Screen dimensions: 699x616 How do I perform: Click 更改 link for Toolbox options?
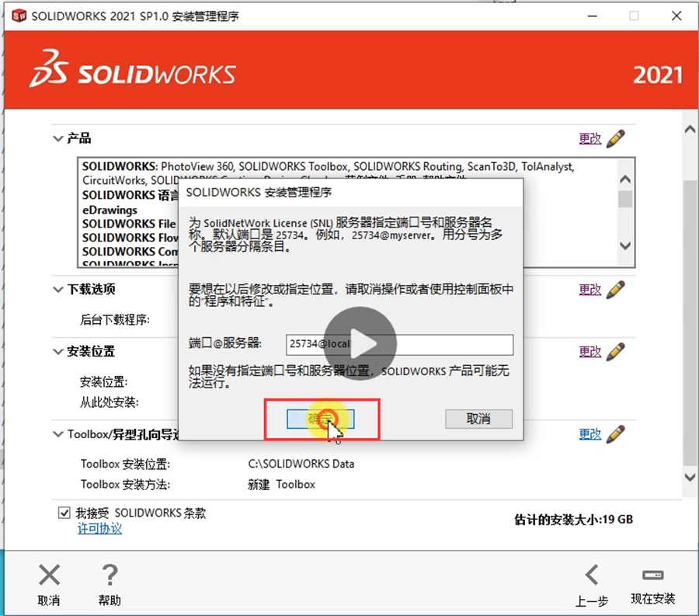(x=590, y=434)
